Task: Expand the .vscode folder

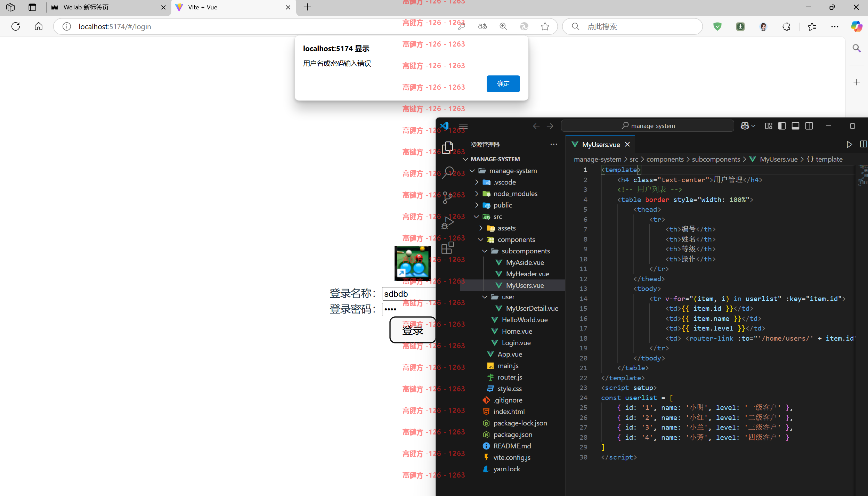Action: pos(477,182)
